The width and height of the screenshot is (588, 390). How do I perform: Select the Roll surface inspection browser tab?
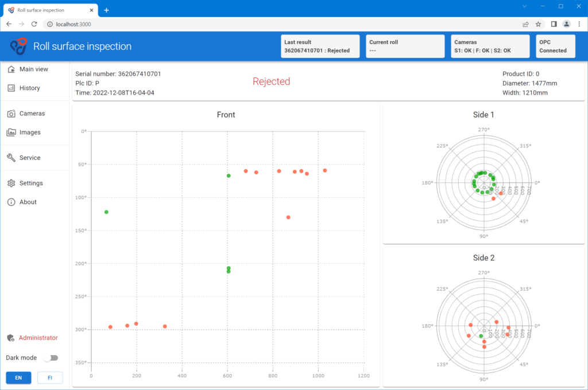pyautogui.click(x=51, y=10)
